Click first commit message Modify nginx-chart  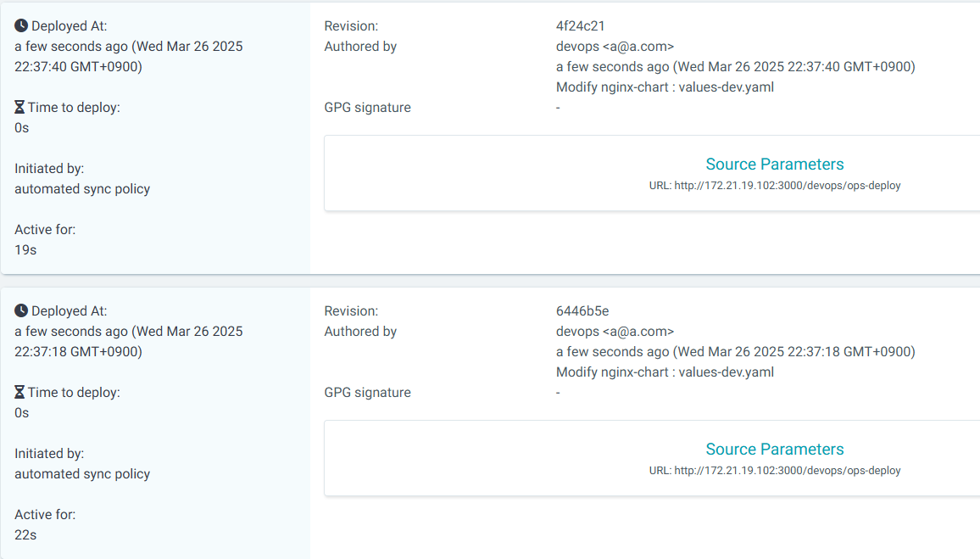(665, 87)
